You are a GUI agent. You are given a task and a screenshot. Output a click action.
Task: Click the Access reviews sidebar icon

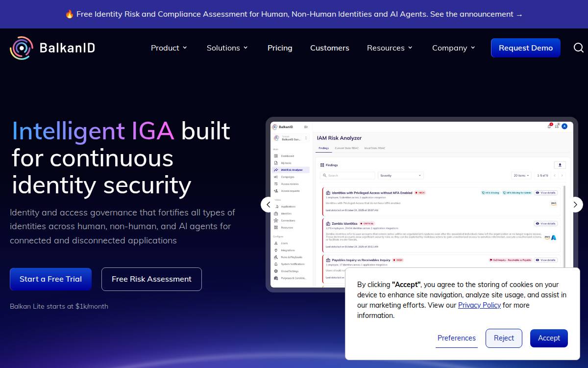[276, 184]
